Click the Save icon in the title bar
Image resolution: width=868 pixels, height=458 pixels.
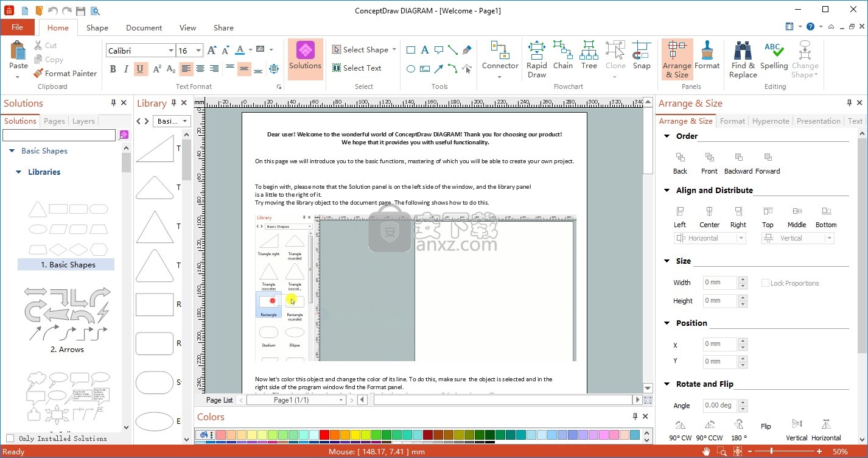click(80, 11)
